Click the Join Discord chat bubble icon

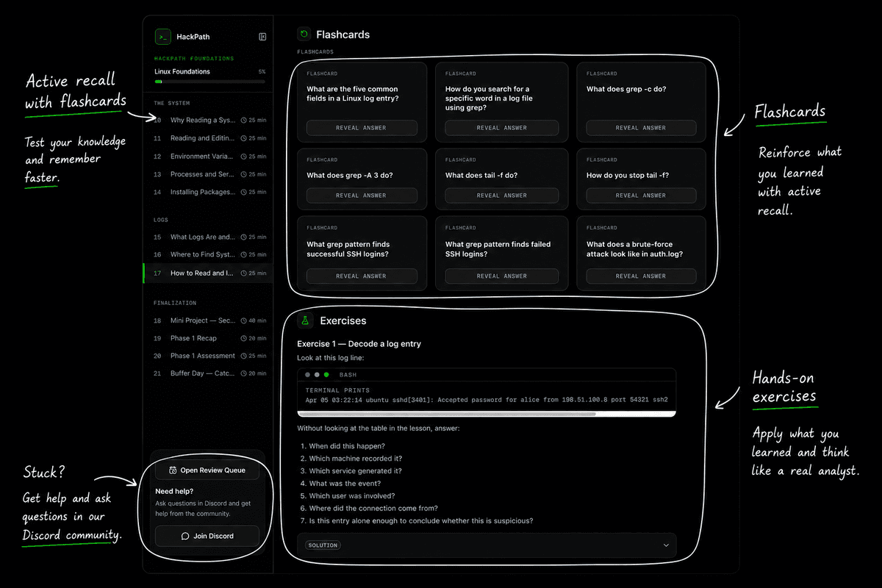(x=185, y=537)
